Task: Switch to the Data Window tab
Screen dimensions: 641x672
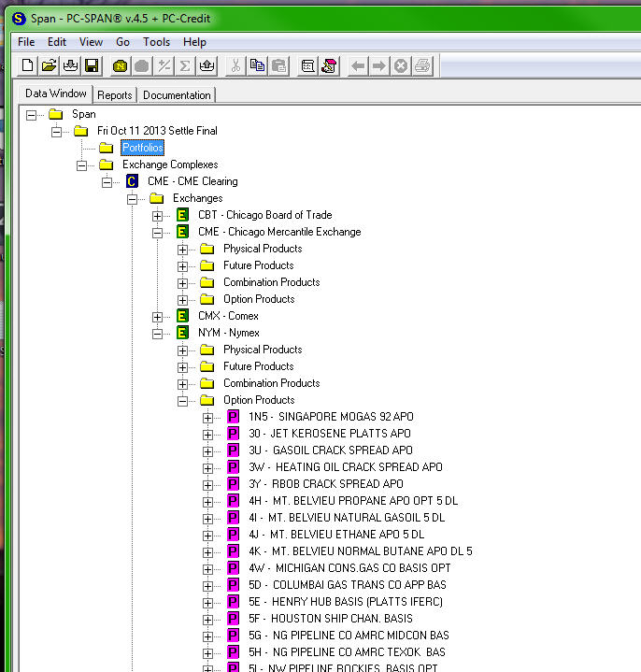Action: coord(56,93)
